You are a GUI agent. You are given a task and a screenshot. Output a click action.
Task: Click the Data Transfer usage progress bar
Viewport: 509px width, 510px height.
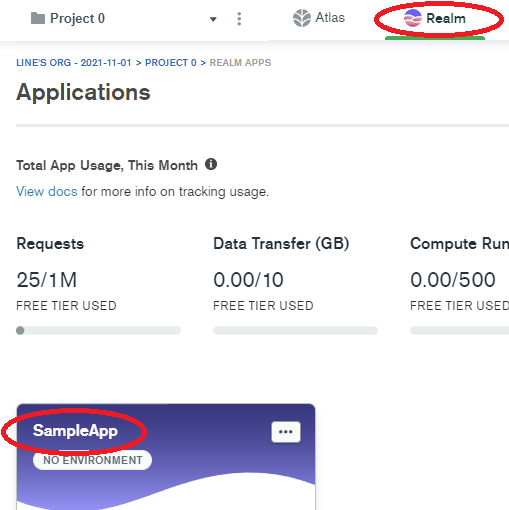295,330
